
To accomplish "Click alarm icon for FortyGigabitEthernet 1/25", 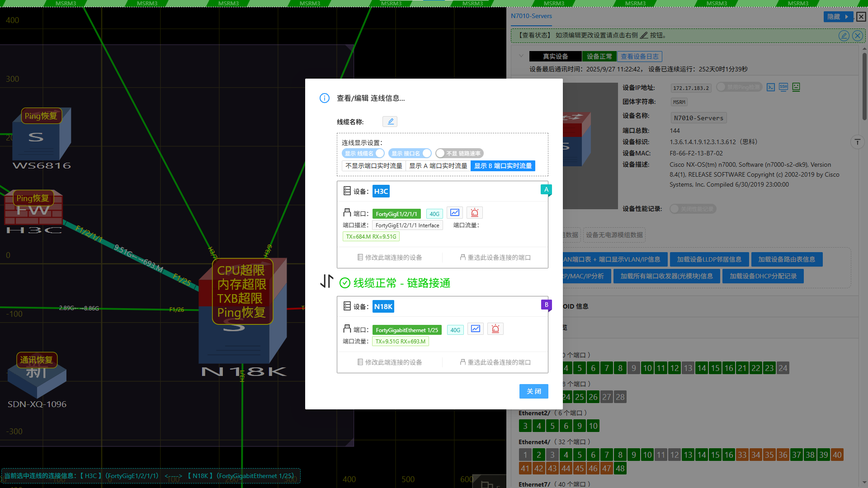I will point(495,329).
